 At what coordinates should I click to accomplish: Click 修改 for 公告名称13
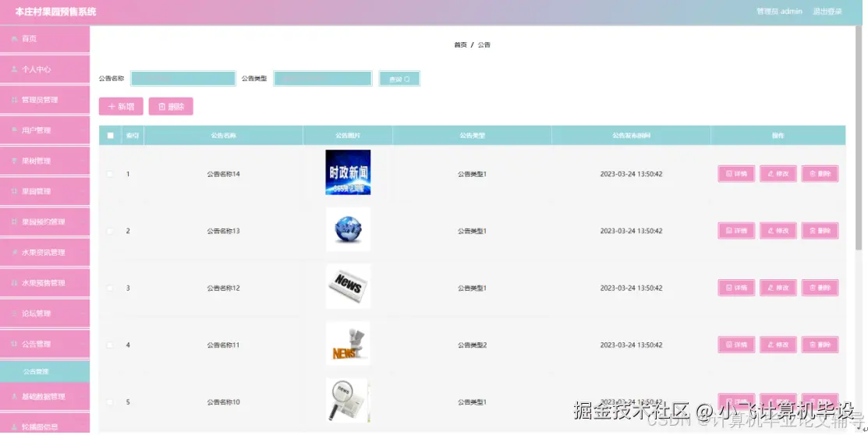point(778,231)
